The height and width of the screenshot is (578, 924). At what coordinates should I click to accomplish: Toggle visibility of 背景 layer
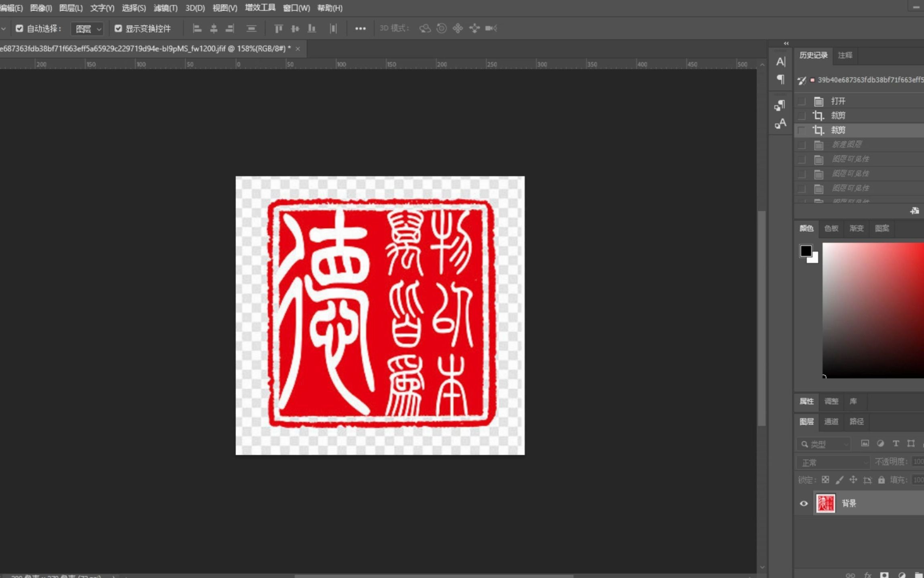tap(804, 503)
